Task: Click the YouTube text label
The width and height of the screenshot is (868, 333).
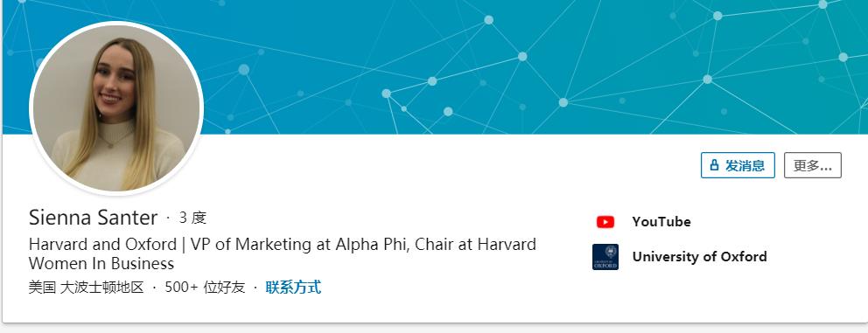Action: click(x=661, y=222)
